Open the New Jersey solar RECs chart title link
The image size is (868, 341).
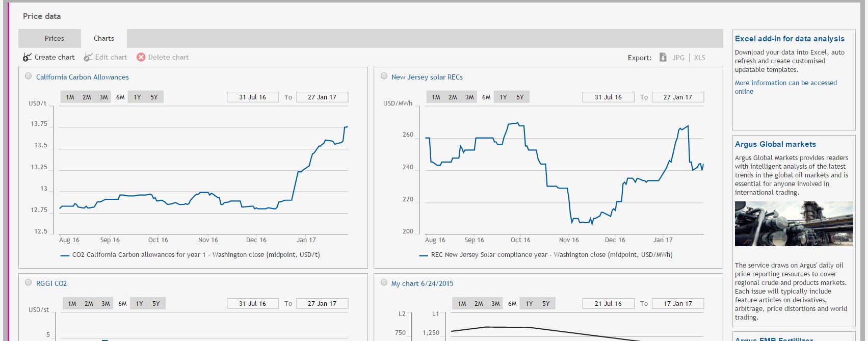[x=427, y=77]
